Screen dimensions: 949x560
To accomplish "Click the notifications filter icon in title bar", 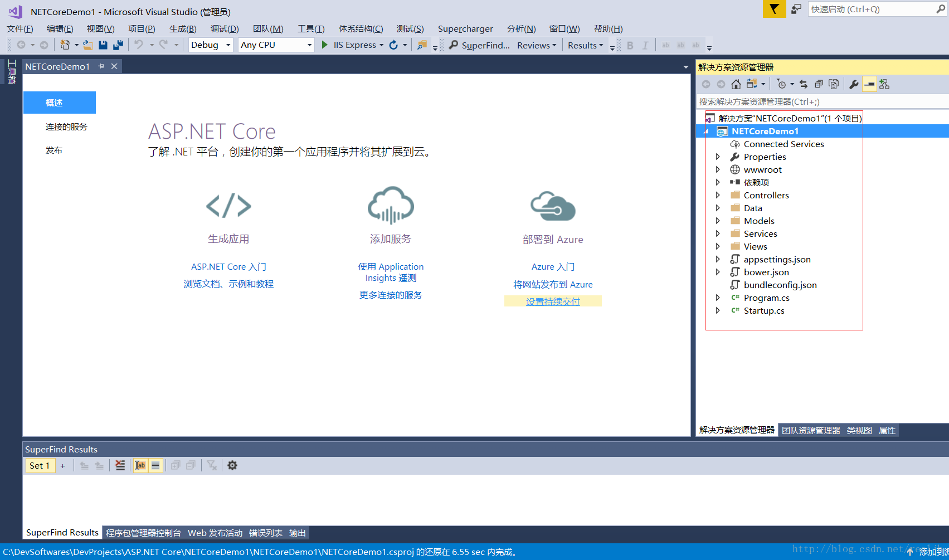I will click(775, 9).
